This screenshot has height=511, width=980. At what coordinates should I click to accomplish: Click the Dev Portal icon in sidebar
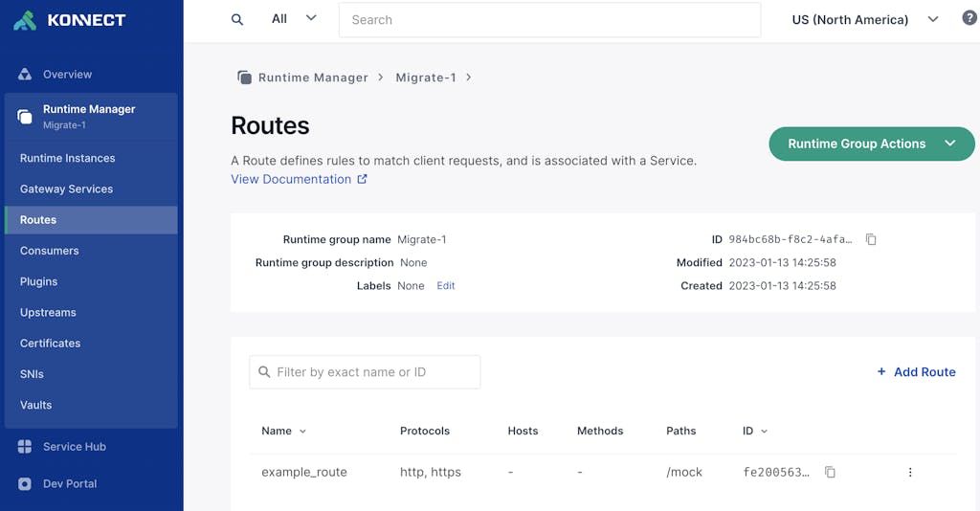25,484
